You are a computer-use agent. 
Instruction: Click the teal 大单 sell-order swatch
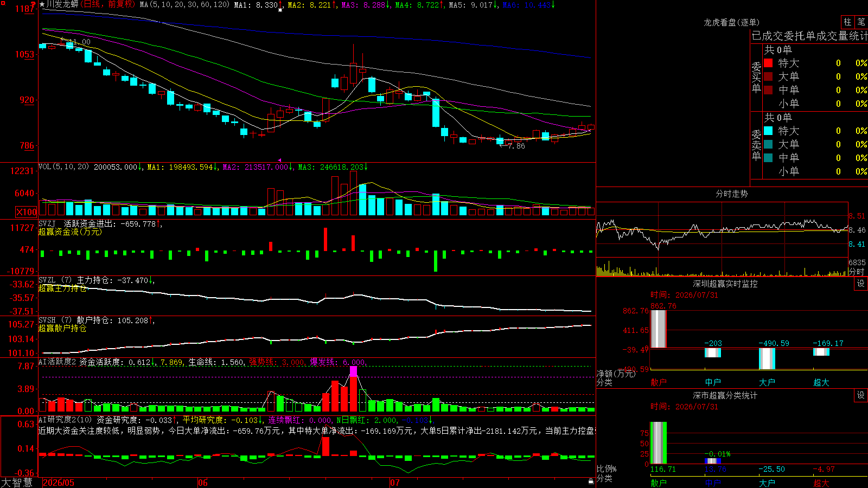(768, 144)
